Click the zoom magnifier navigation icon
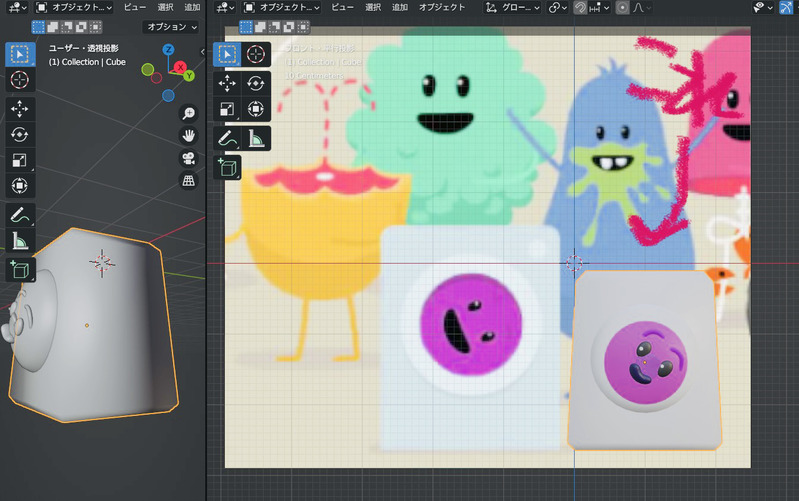 (187, 114)
